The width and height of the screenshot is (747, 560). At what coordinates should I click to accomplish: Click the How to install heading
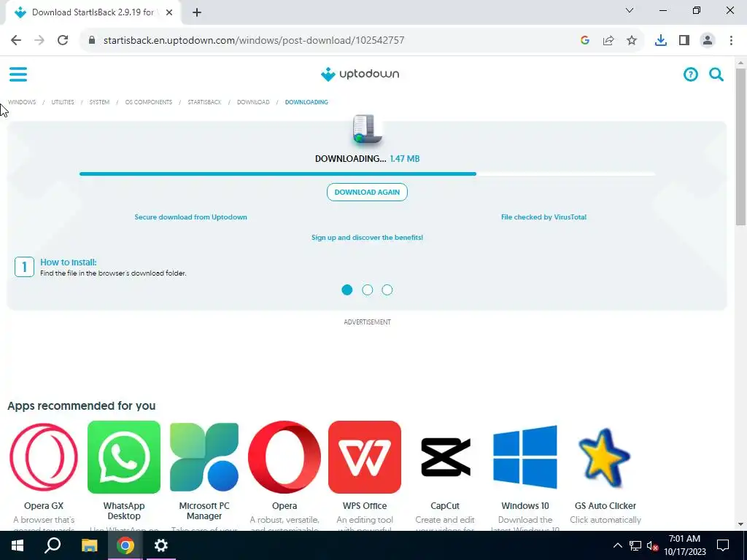click(x=68, y=262)
